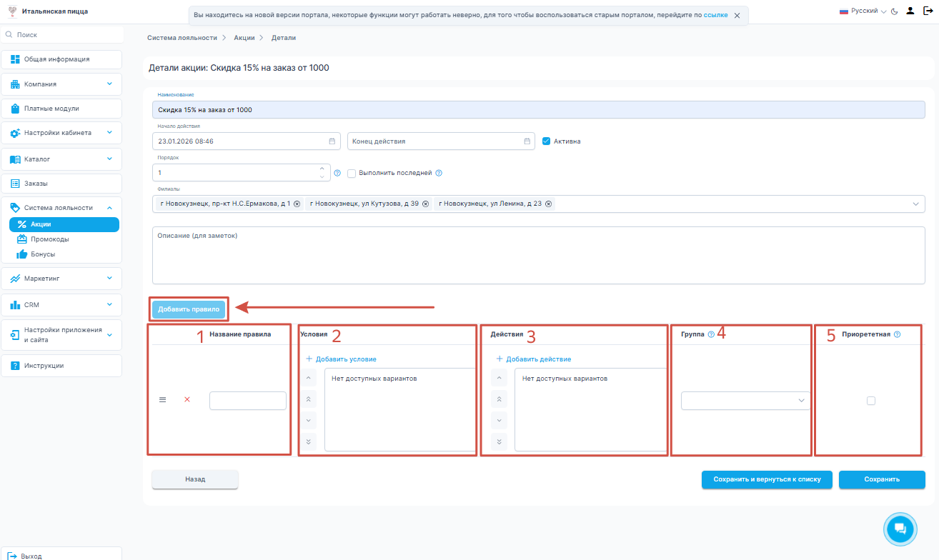Open the Русский language selector
This screenshot has height=560, width=939.
tap(862, 11)
